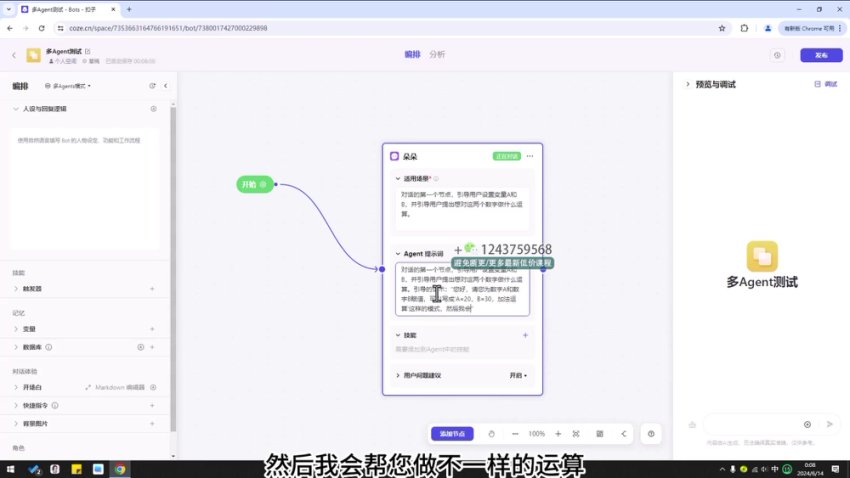Click the history clock icon near 发布
850x478 pixels.
777,55
